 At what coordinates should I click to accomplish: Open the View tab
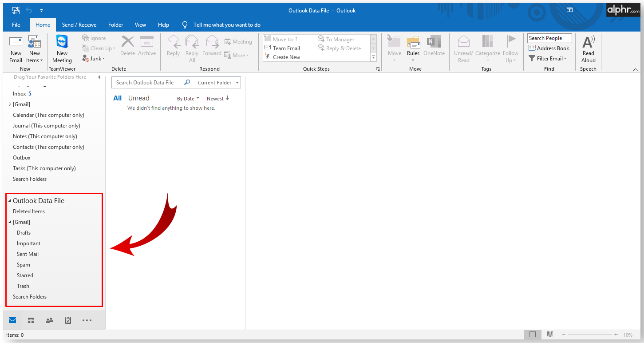click(140, 25)
